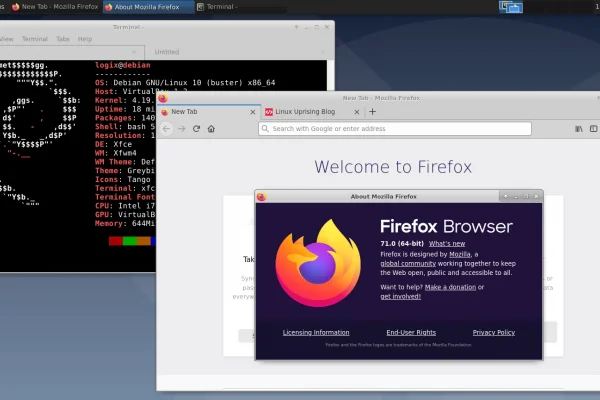The height and width of the screenshot is (400, 600).
Task: Select the Untitled terminal tab
Action: point(167,52)
